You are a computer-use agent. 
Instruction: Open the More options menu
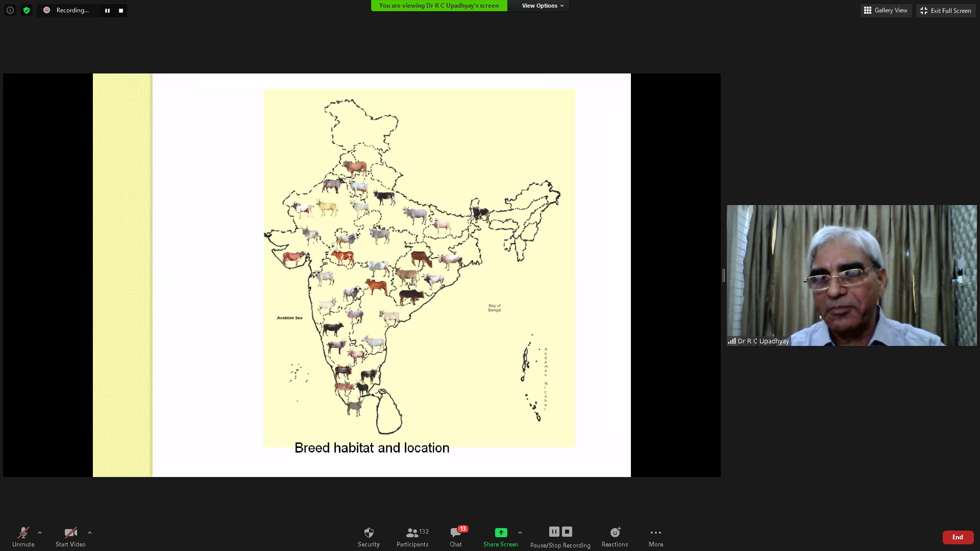(x=656, y=537)
